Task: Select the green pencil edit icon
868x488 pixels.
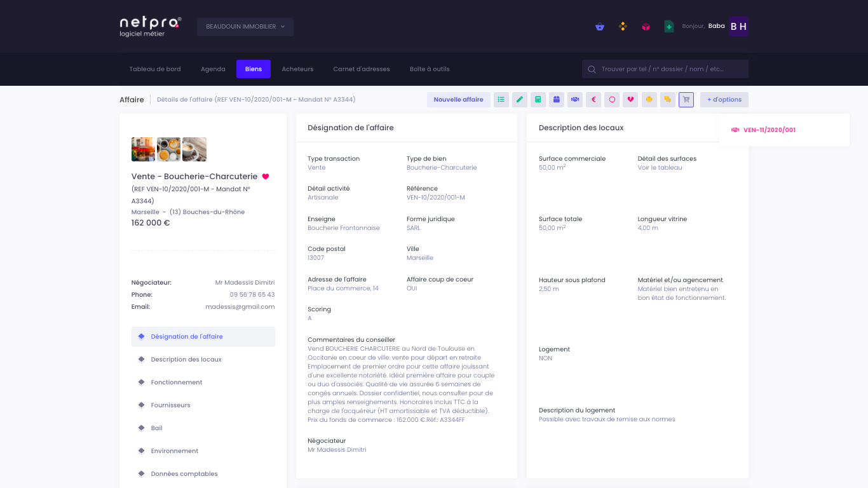Action: (x=520, y=100)
